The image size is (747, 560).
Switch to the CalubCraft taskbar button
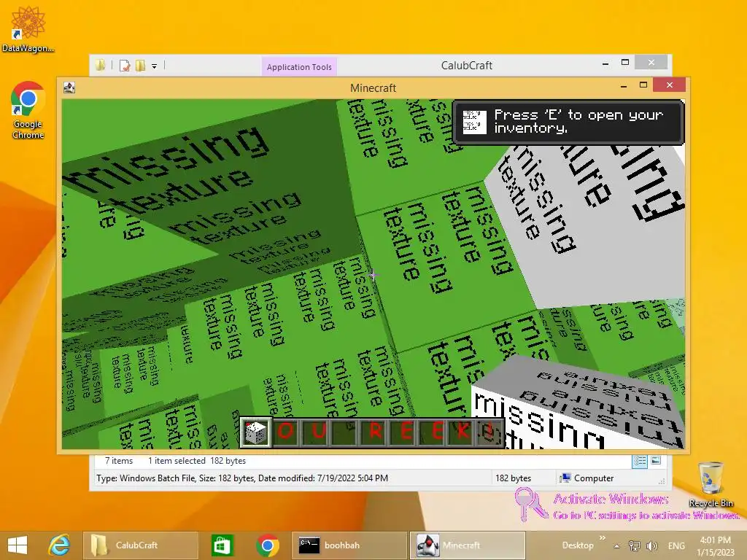coord(141,545)
